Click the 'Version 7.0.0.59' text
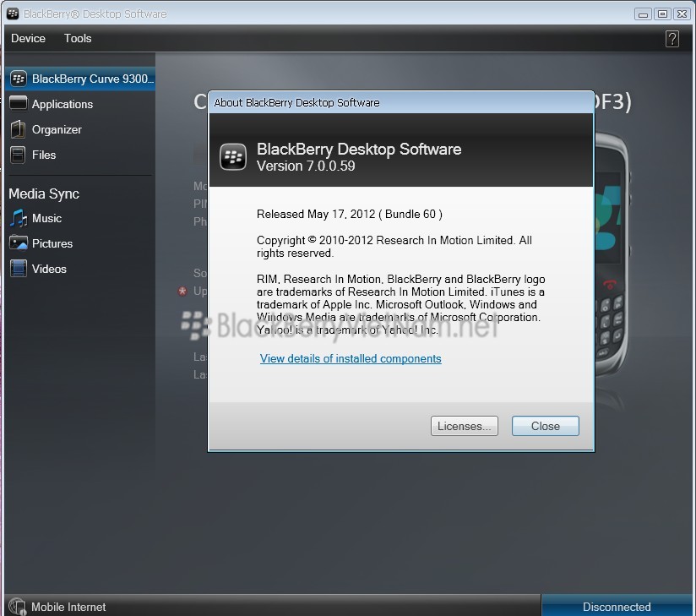 (306, 166)
